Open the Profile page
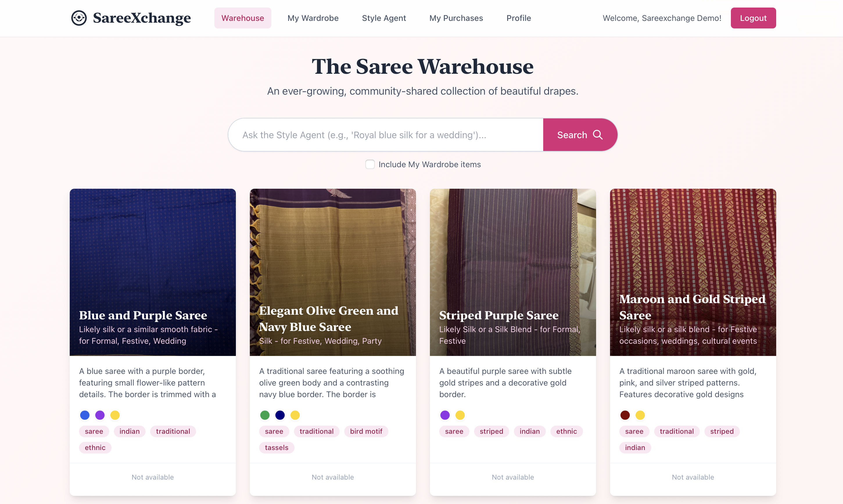 [x=519, y=18]
